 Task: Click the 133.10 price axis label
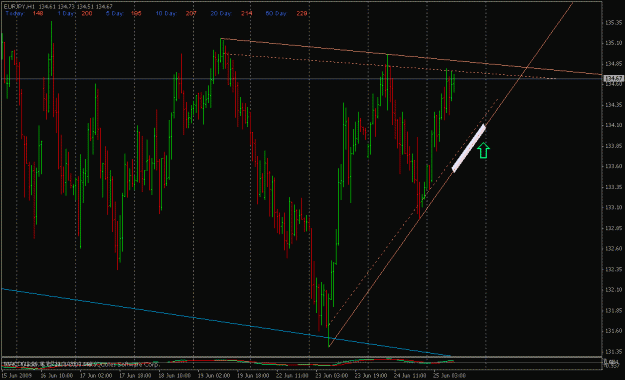point(614,207)
